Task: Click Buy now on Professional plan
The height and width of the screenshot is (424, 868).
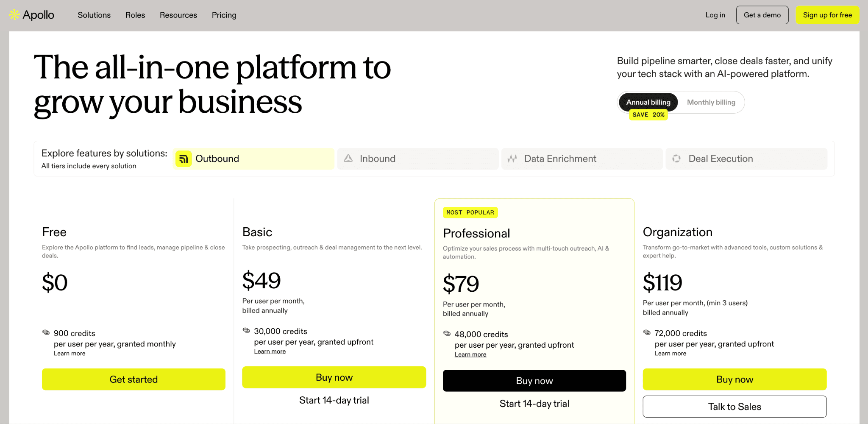Action: click(x=534, y=381)
